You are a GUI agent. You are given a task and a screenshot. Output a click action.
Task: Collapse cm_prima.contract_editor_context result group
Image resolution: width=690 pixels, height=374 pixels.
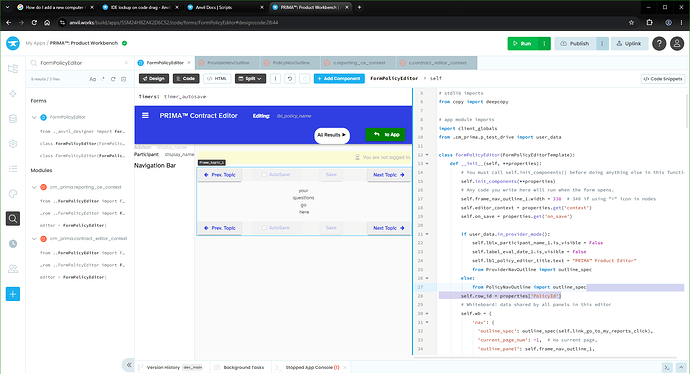(x=34, y=239)
